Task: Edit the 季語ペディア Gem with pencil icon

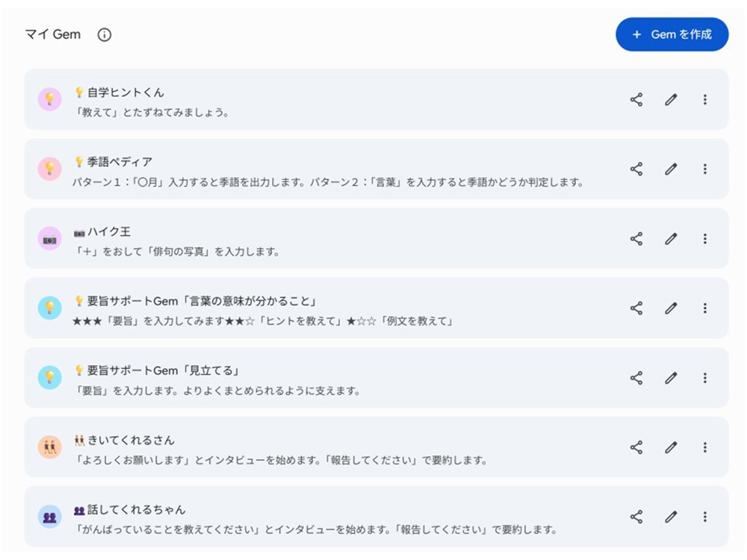Action: click(x=671, y=169)
